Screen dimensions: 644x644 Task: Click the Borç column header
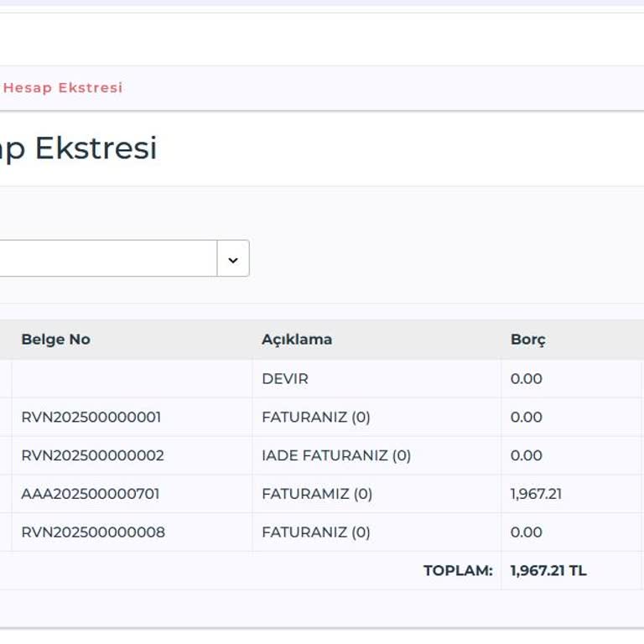point(528,340)
